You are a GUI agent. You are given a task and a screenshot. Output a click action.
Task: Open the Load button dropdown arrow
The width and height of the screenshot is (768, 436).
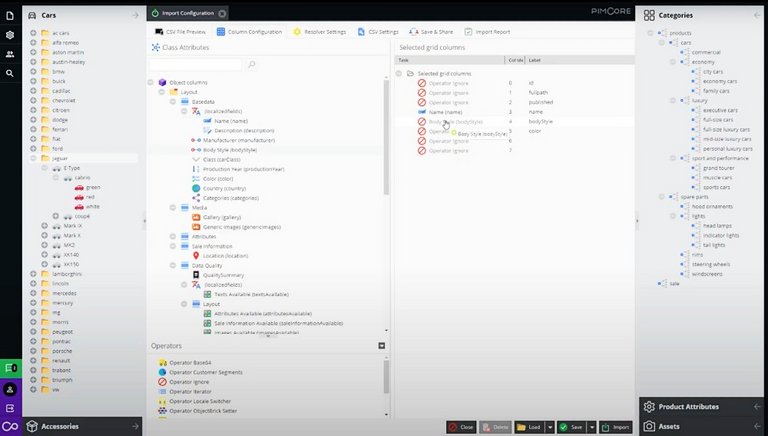550,427
